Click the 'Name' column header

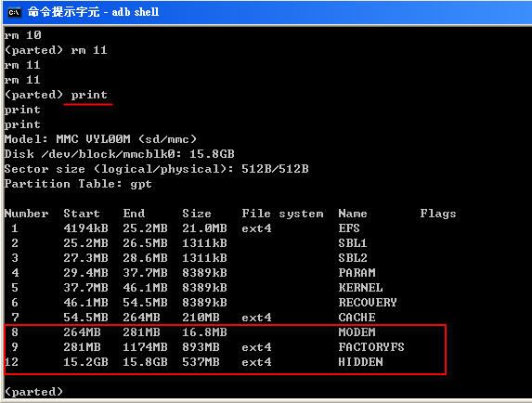(x=353, y=214)
